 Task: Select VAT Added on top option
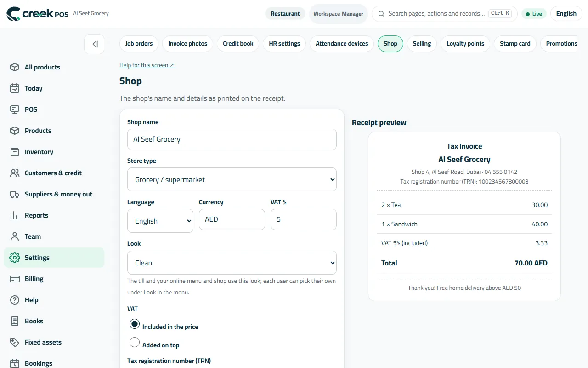click(135, 342)
